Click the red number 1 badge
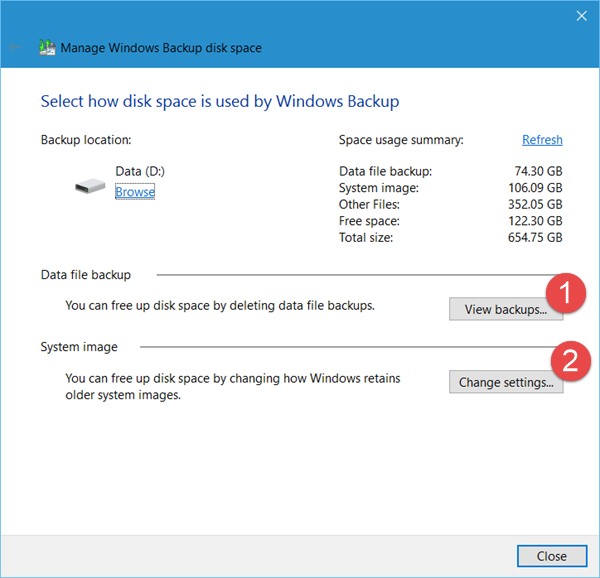600x578 pixels. pos(569,294)
